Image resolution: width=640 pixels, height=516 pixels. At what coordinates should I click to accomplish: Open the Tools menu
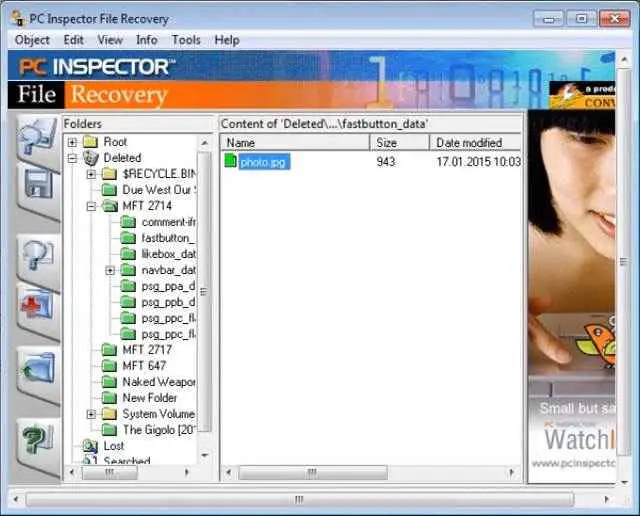(x=186, y=40)
